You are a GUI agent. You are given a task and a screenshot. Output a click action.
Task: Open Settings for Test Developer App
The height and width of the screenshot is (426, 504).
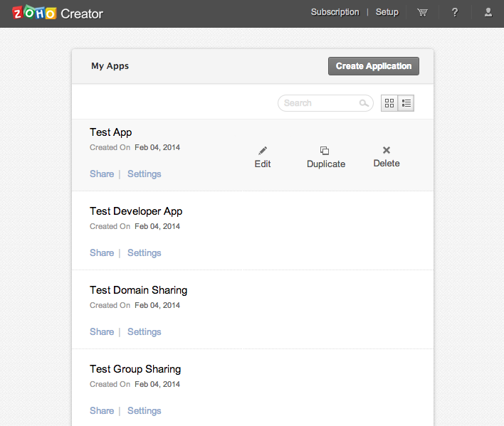144,252
